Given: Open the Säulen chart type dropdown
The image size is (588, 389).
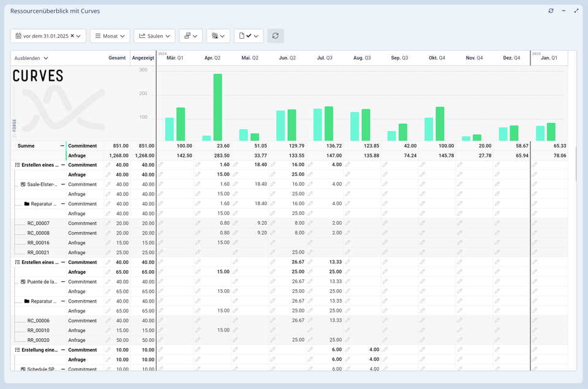Looking at the screenshot, I should coord(154,36).
